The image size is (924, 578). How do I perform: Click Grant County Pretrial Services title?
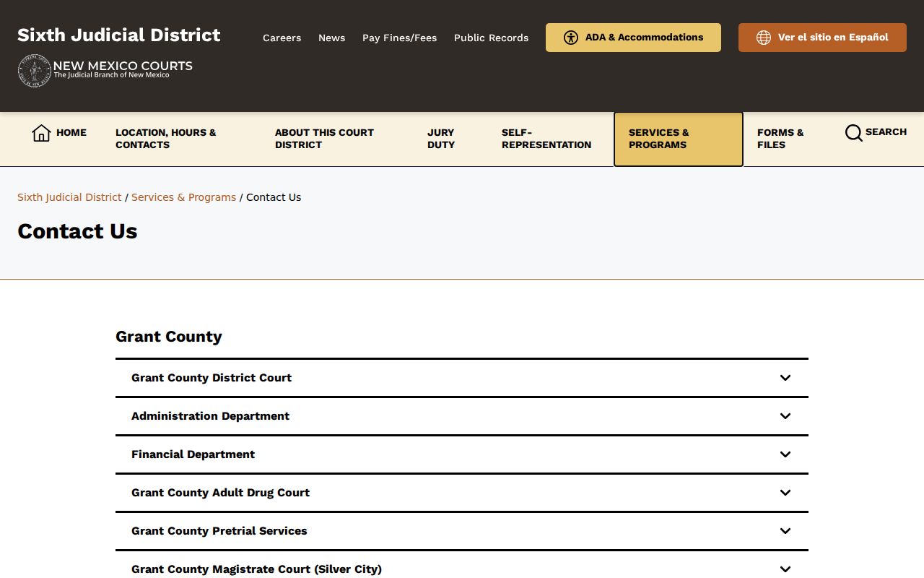(219, 531)
